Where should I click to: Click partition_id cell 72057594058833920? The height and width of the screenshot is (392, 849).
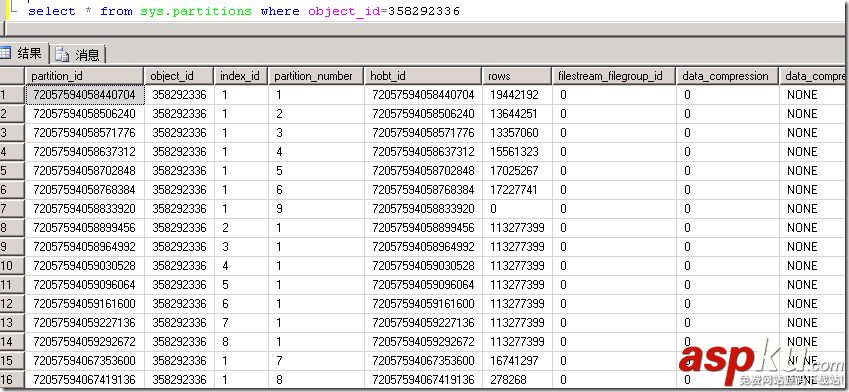pyautogui.click(x=84, y=208)
